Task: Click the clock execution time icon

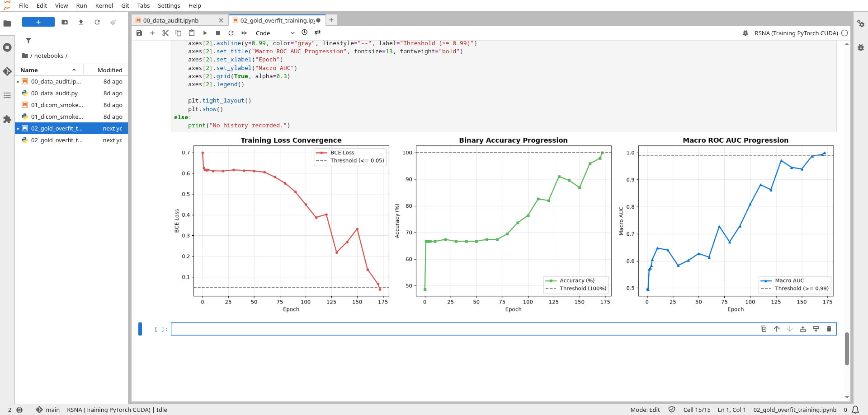Action: coord(305,33)
